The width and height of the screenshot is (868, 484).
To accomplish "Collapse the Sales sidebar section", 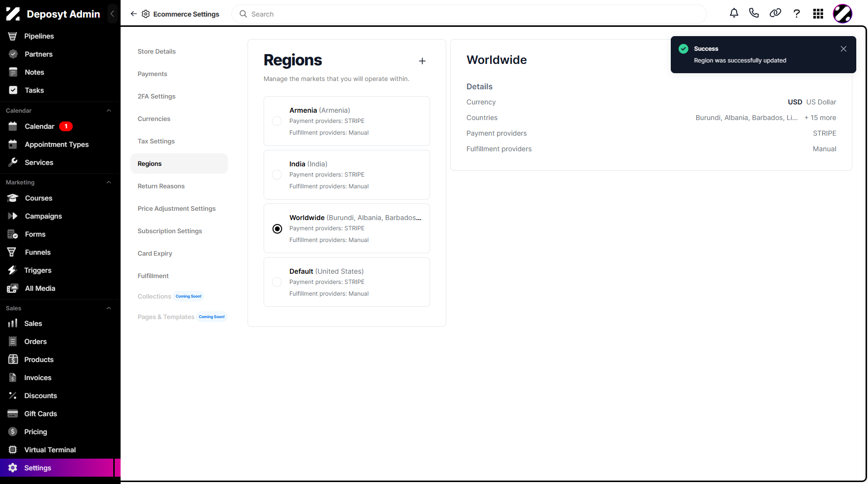I will click(109, 308).
